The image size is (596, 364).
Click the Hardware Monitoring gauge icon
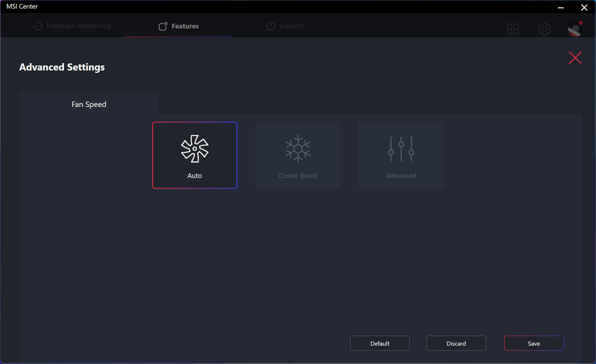click(38, 26)
